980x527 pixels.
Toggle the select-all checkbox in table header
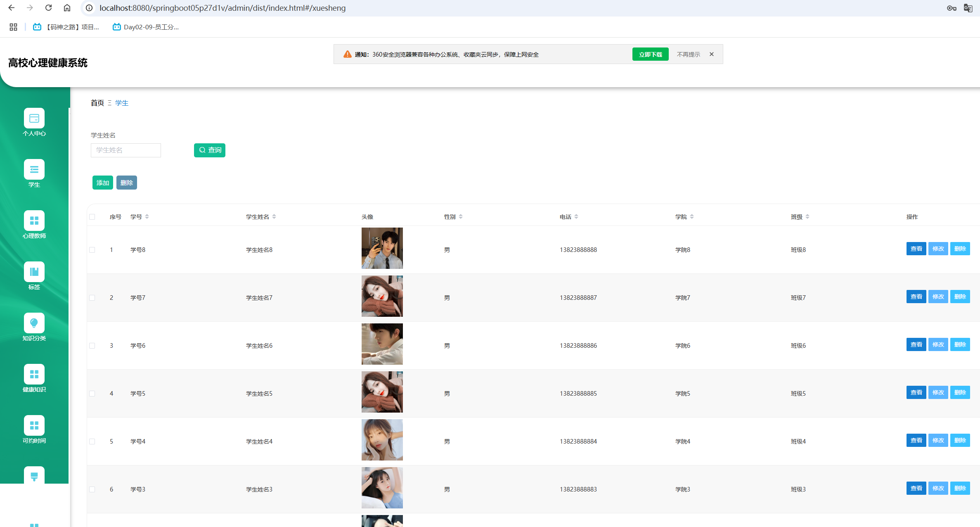point(92,217)
